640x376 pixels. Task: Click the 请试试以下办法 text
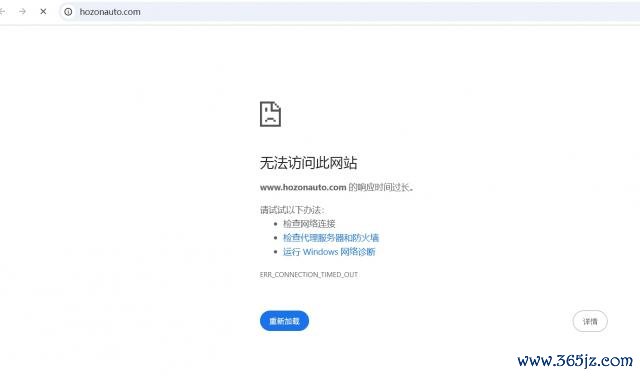(292, 210)
